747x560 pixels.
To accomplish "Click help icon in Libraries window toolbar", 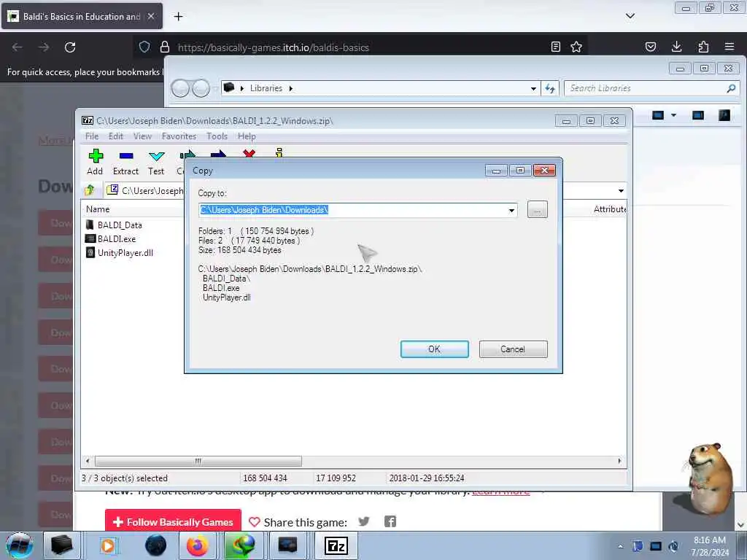I will click(724, 115).
